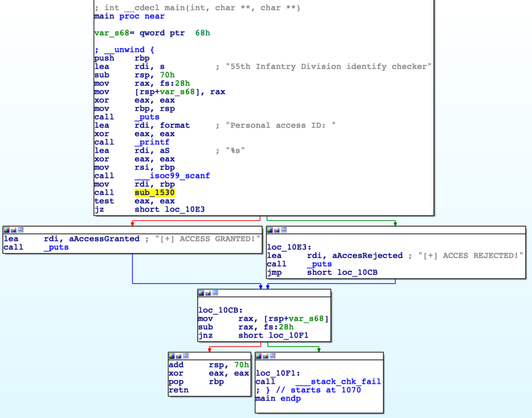Select the highlighted sub_1530 call target
Image resolution: width=532 pixels, height=418 pixels.
[x=154, y=193]
